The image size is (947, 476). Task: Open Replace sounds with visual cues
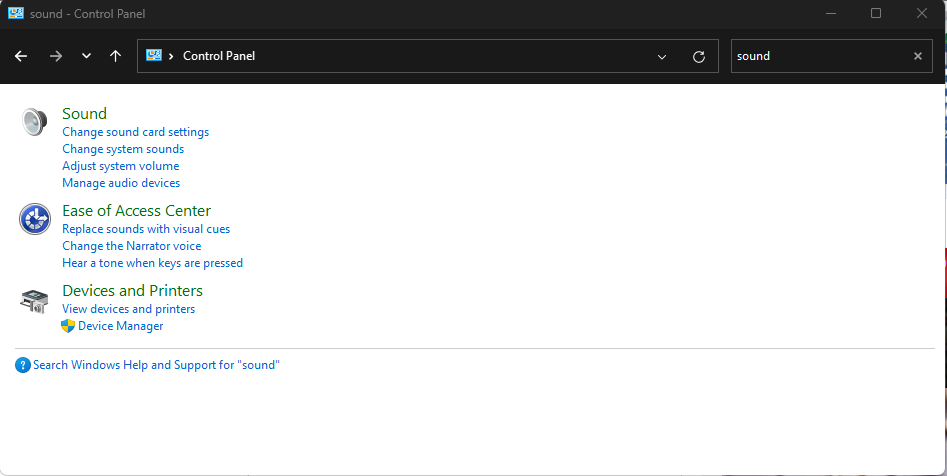coord(146,229)
